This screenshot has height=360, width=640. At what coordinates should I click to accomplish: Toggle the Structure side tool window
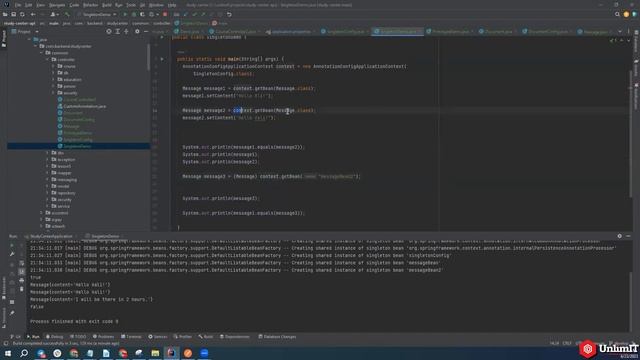click(4, 318)
